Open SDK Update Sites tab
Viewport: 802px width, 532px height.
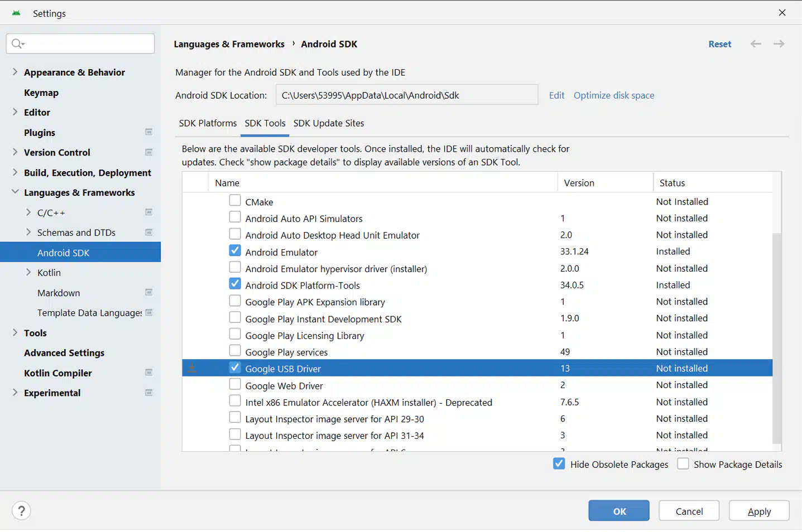[x=329, y=123]
